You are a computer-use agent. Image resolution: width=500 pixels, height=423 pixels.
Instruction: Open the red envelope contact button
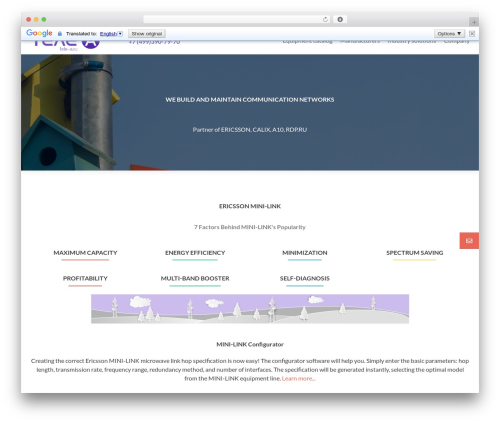pos(469,241)
